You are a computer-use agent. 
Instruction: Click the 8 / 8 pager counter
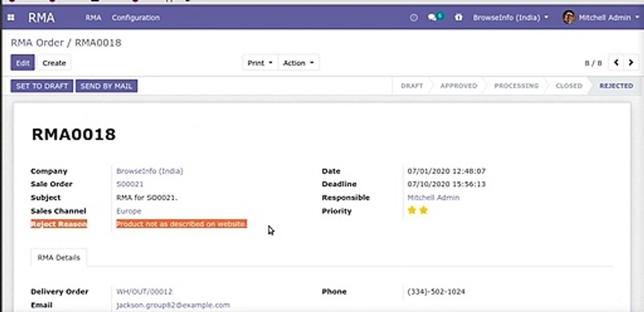[x=593, y=63]
